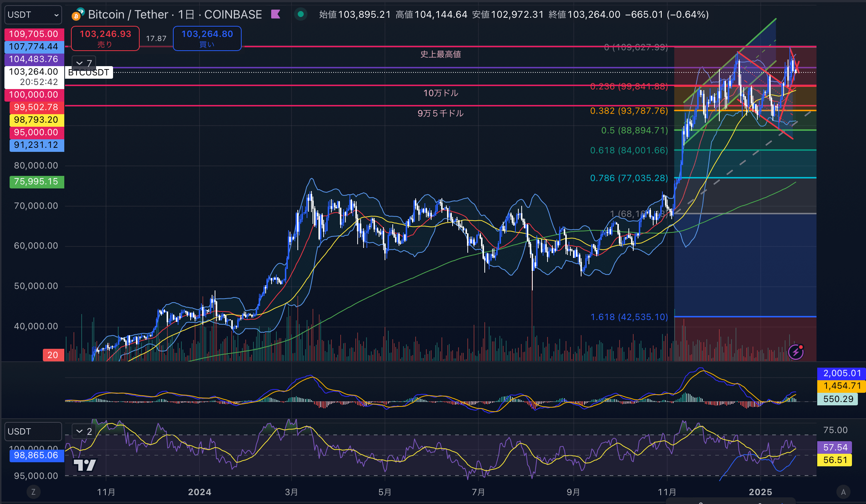
Task: Click the Z timezone button
Action: point(33,492)
